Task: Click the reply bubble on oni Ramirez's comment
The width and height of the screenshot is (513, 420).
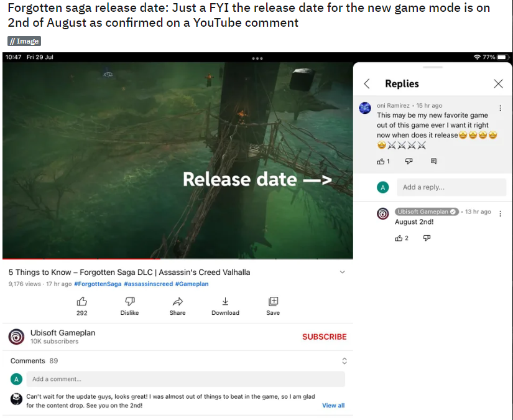Action: (x=433, y=161)
